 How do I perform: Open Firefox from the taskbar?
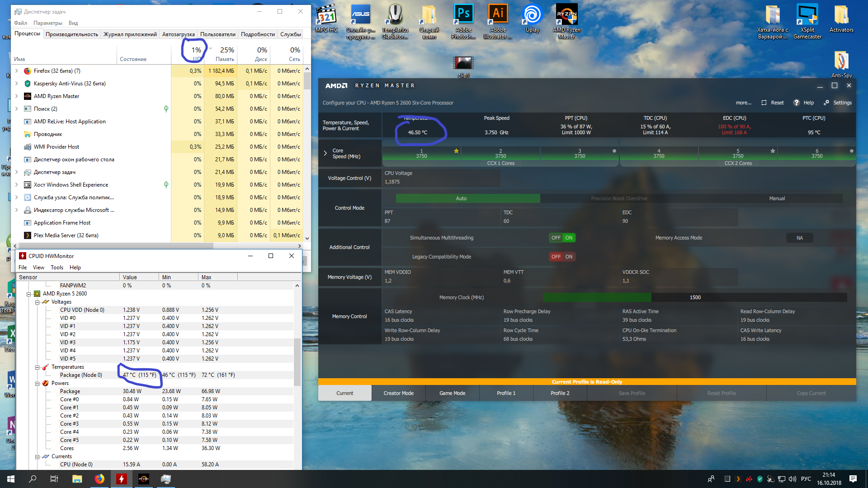pos(99,479)
